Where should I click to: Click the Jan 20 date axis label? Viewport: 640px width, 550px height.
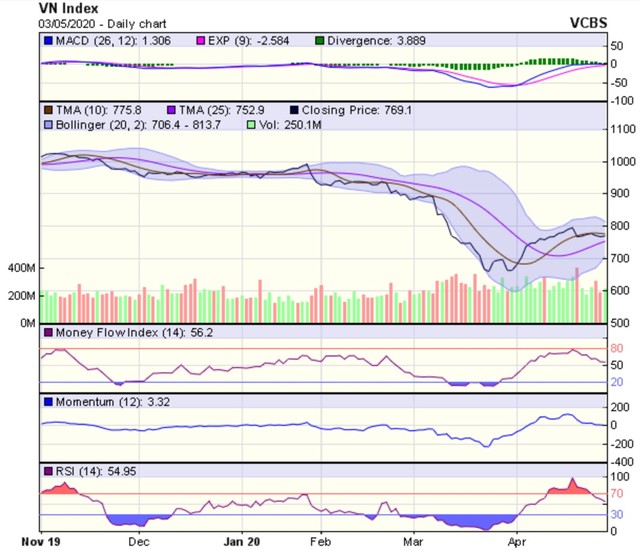(243, 540)
